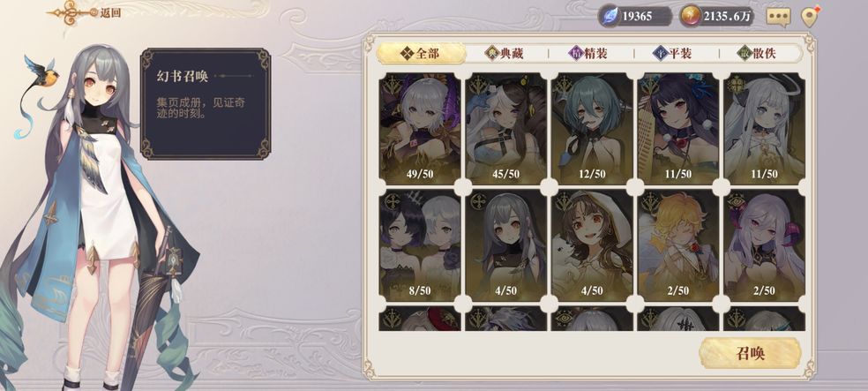
Task: Switch to the 散佚 tab
Action: [x=757, y=53]
